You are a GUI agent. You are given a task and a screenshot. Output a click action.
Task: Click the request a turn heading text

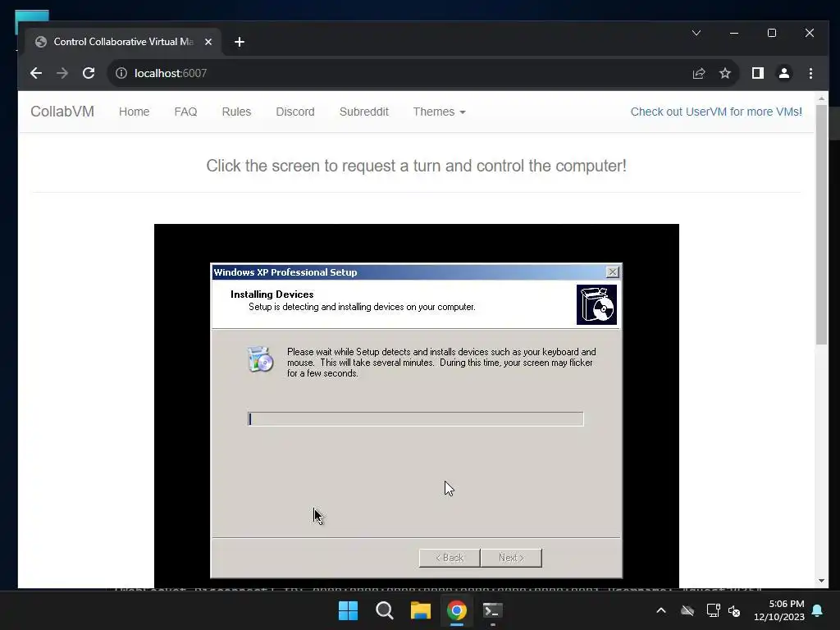[x=416, y=166]
